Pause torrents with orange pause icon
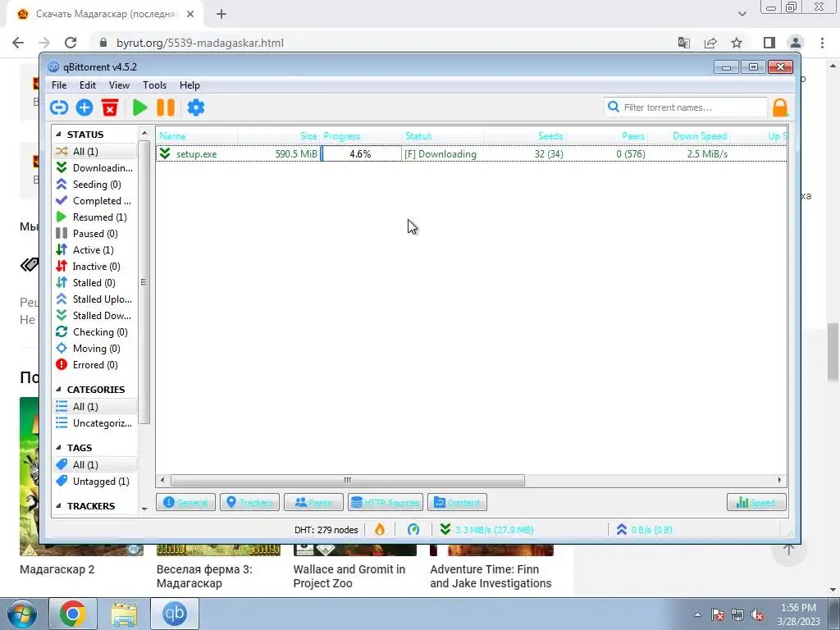Viewport: 840px width, 630px height. 166,107
